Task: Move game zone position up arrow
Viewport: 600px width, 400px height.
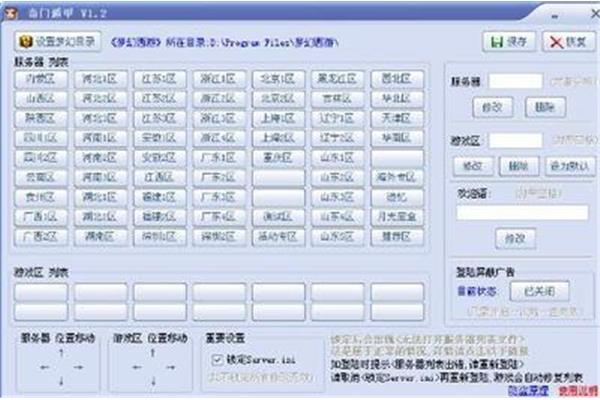Action: click(153, 353)
